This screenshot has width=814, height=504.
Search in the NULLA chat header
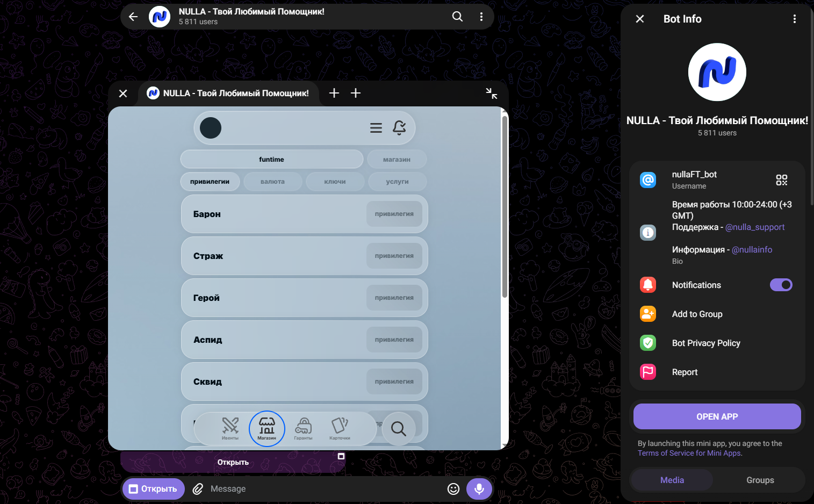pos(457,17)
